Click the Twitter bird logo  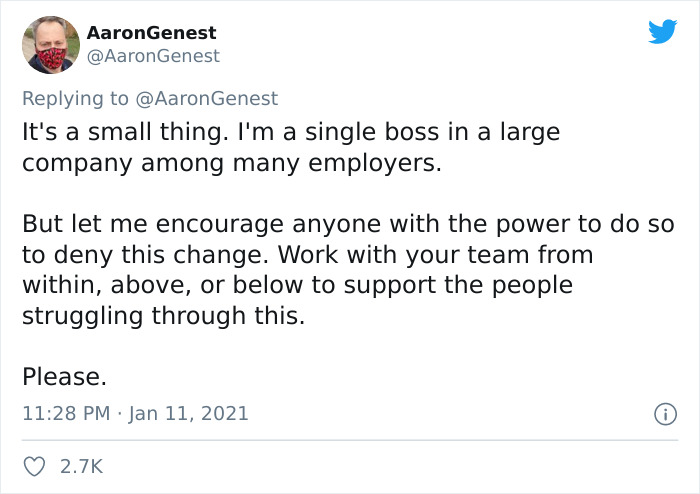tap(663, 31)
